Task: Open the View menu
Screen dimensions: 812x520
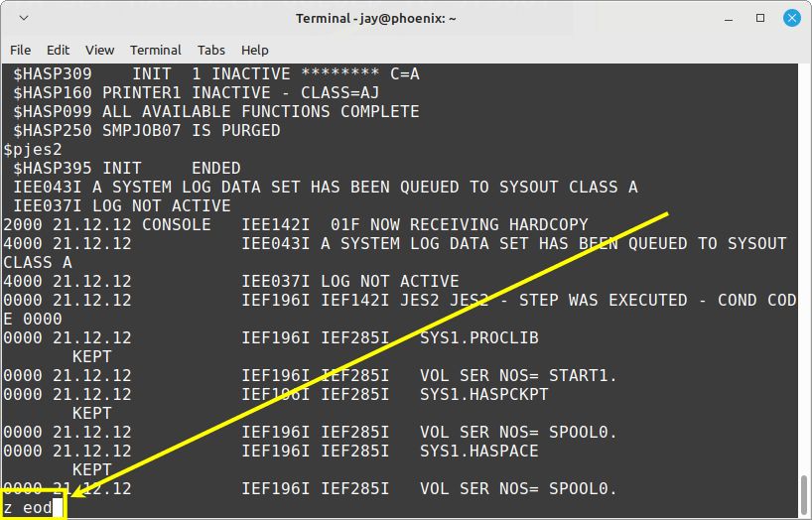Action: click(x=99, y=51)
